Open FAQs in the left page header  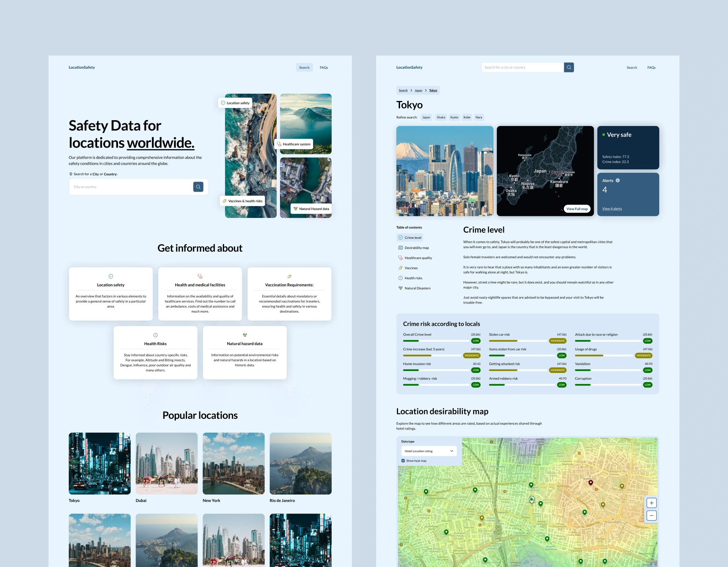[x=324, y=67]
